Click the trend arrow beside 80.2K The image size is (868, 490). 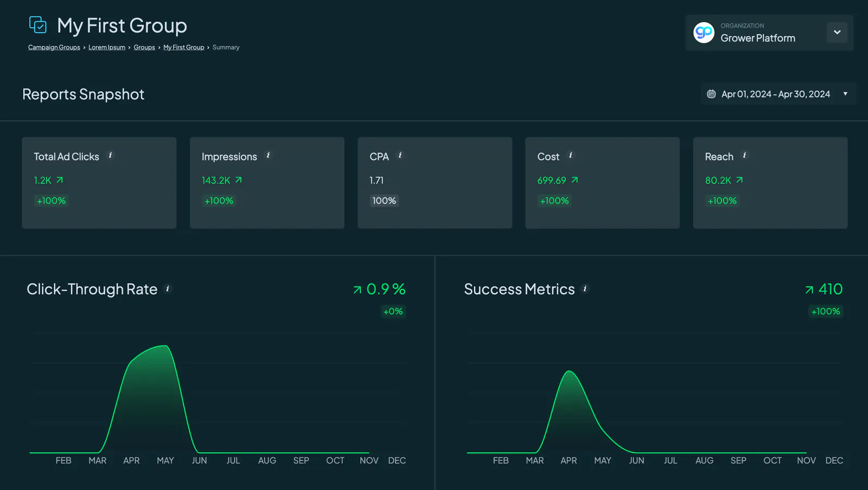pyautogui.click(x=739, y=180)
